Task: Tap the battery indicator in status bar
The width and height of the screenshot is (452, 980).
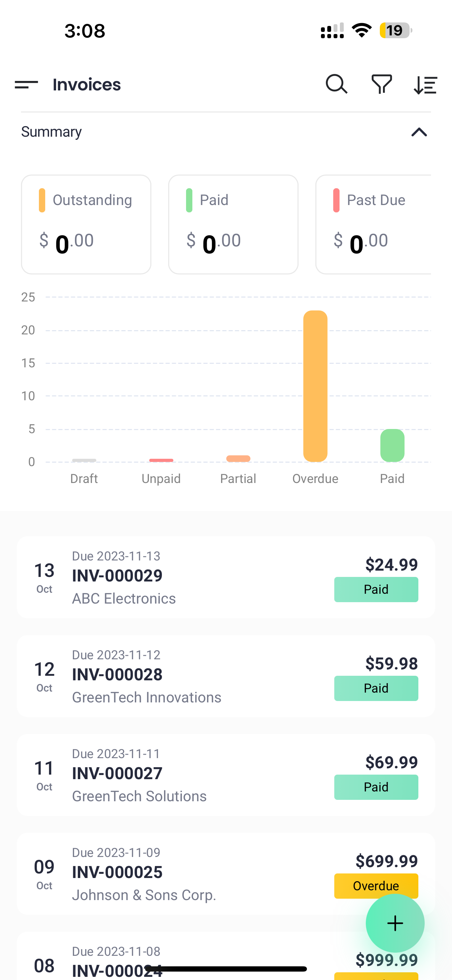Action: (x=395, y=30)
